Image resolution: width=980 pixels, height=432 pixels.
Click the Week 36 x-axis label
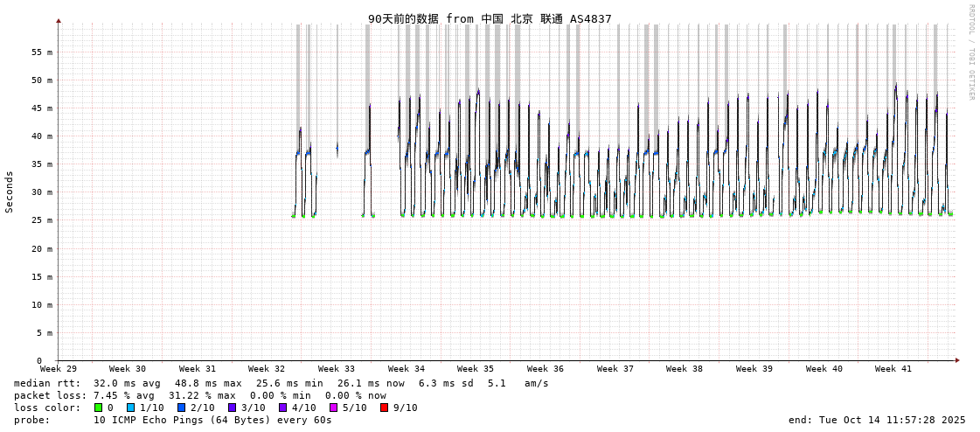(x=546, y=369)
